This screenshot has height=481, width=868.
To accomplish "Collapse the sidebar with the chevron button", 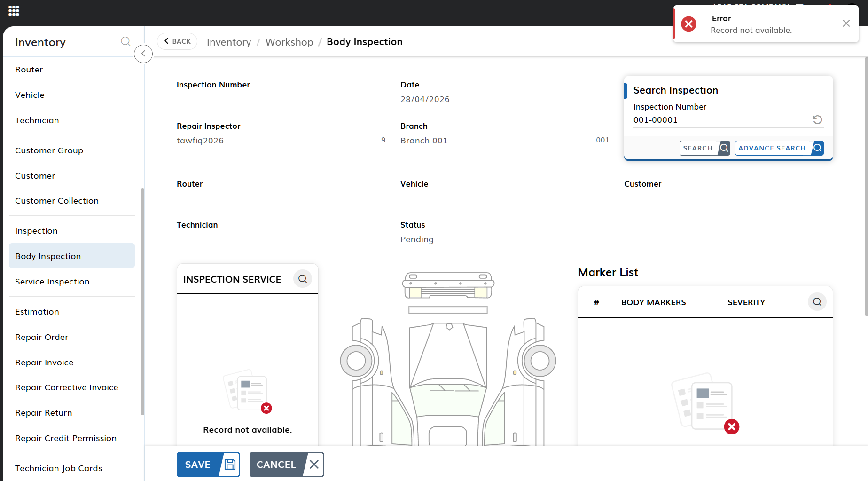I will click(143, 54).
